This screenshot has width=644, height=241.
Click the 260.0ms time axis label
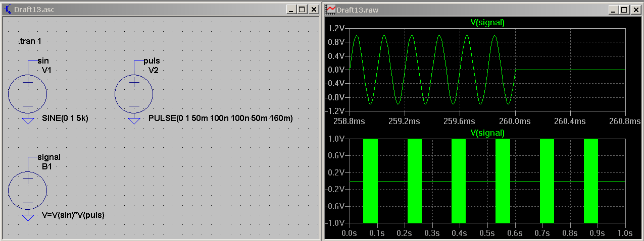click(515, 122)
